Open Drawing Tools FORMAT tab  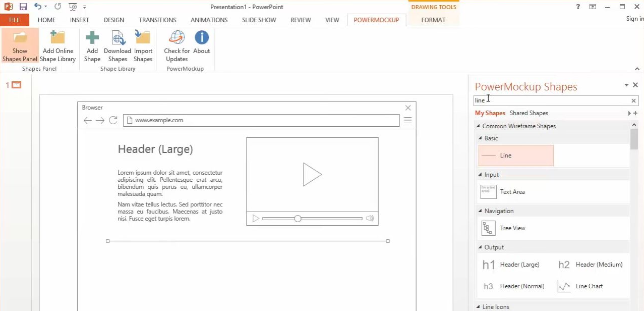point(434,20)
